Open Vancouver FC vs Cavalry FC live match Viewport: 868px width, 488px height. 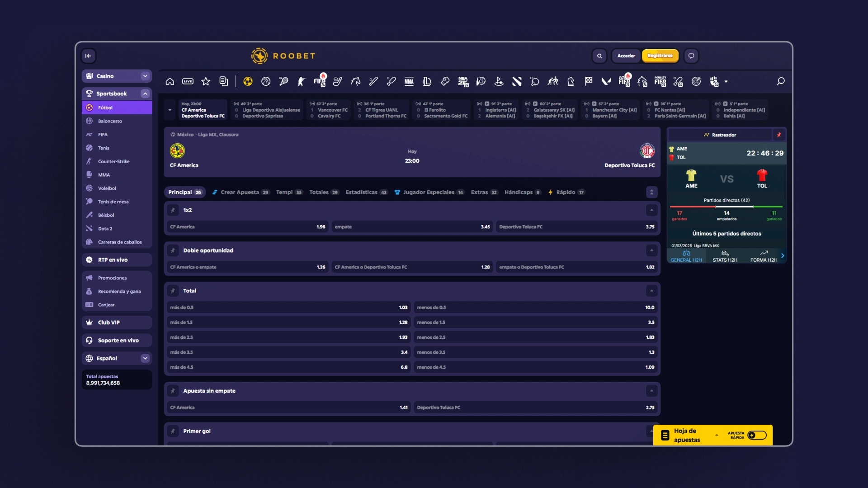click(x=329, y=110)
